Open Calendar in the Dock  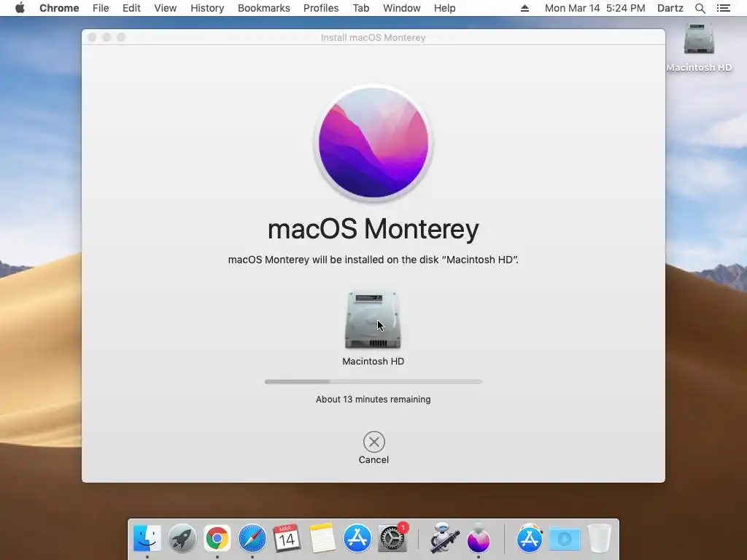pos(287,539)
